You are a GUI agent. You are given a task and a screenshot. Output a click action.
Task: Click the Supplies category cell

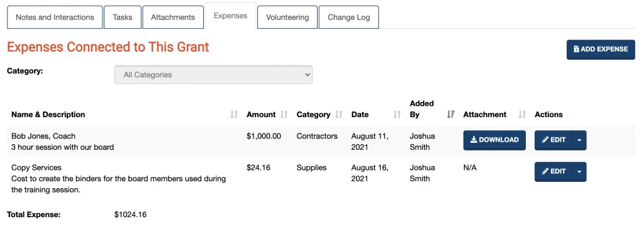(311, 167)
